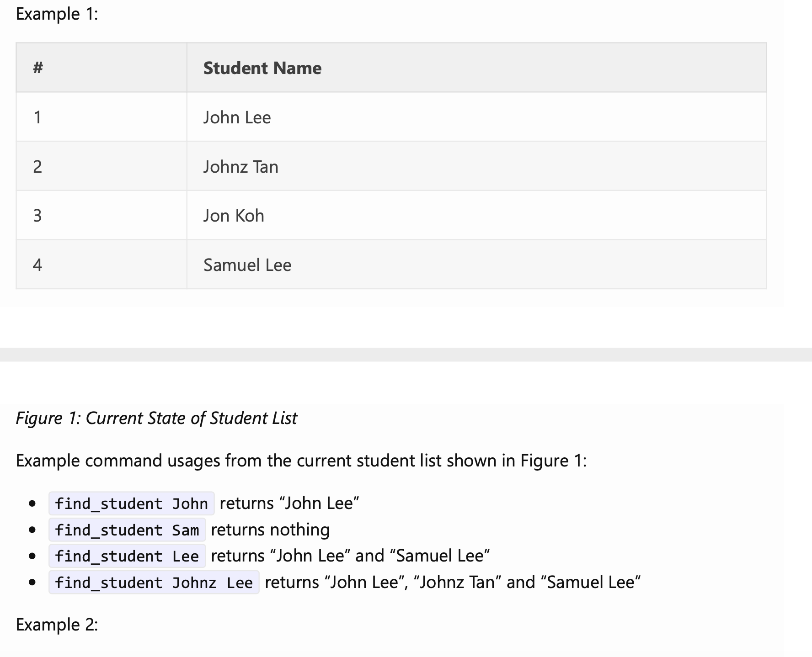This screenshot has width=812, height=657.
Task: Click row number 3 in the table
Action: coord(37,216)
